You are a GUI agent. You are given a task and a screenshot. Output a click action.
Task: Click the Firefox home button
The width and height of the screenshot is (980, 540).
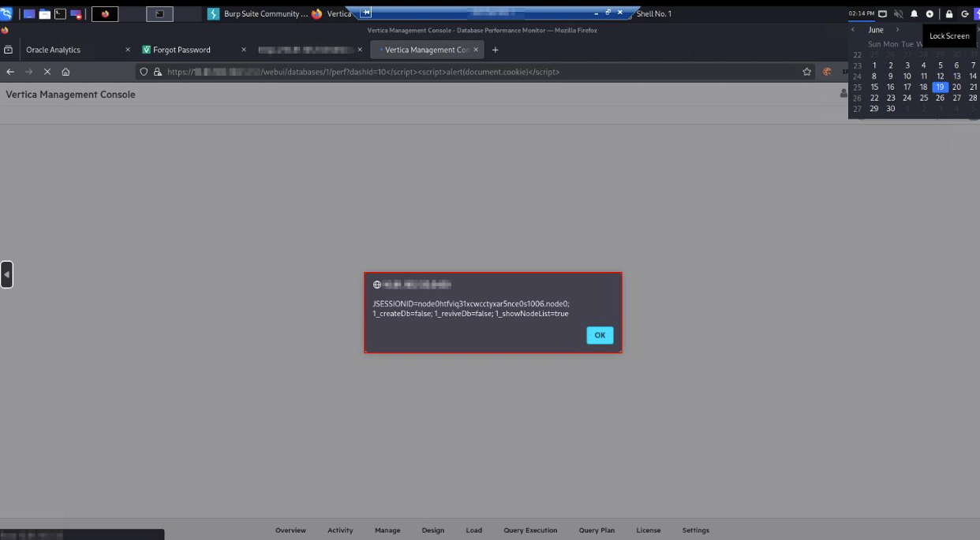coord(65,72)
